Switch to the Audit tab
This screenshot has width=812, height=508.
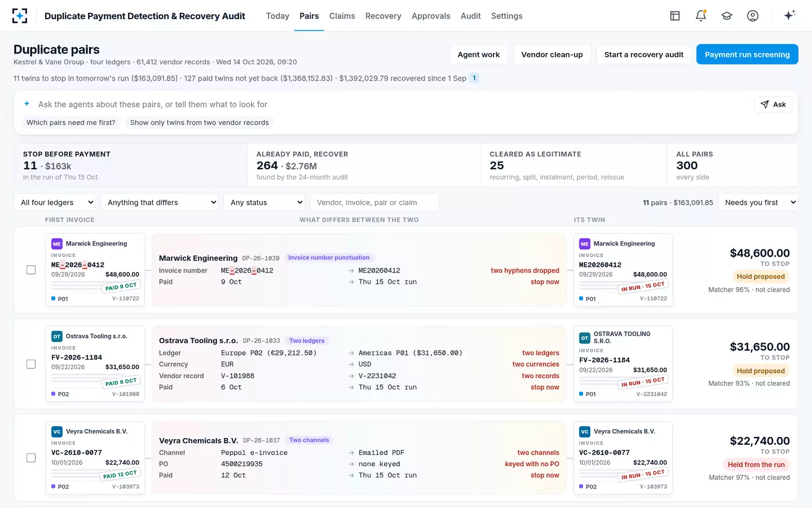click(x=471, y=16)
